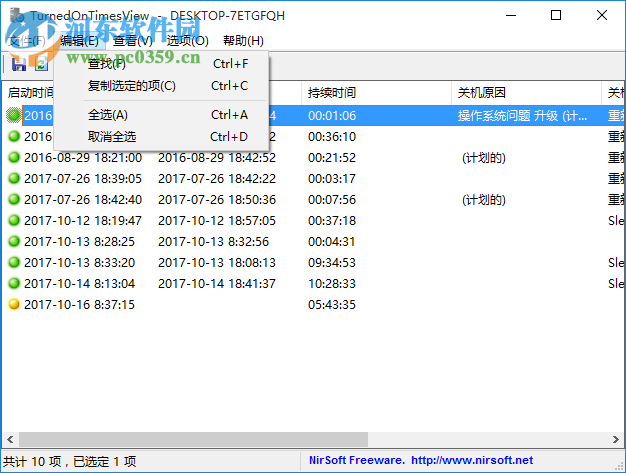Click shutdown time 2017-07-26 18:50:36
This screenshot has height=473, width=626.
(x=217, y=199)
